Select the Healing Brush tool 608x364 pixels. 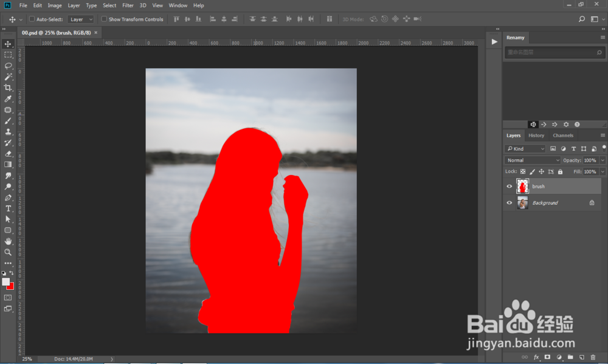point(8,110)
